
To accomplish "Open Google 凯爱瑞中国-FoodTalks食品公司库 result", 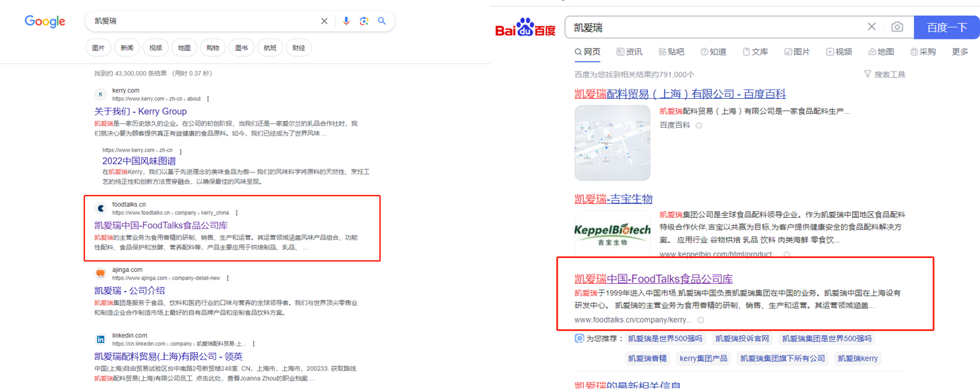I will pos(161,226).
